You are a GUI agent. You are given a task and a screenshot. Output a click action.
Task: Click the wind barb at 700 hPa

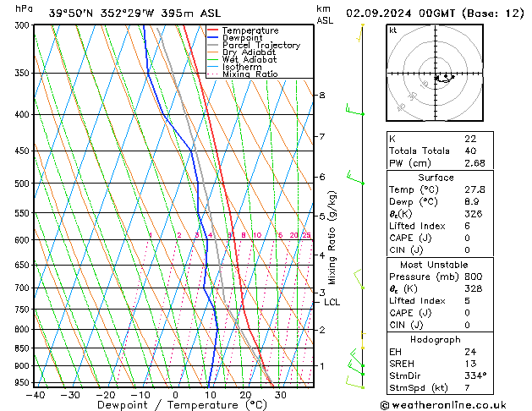tap(359, 279)
